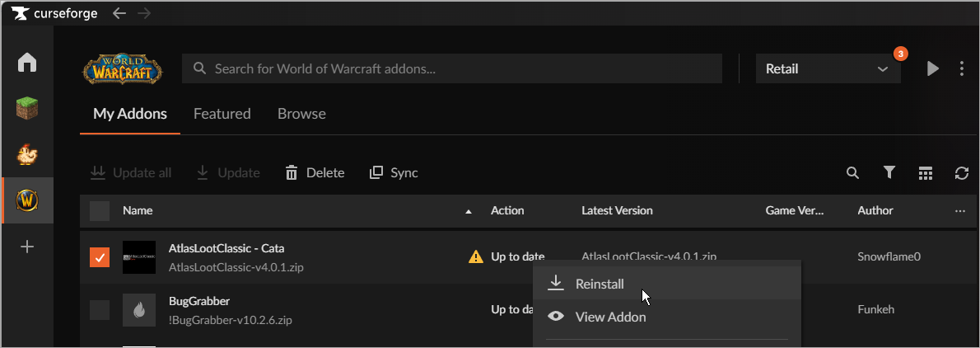Open the column options ellipsis in header
Screen dimensions: 980x348
click(960, 211)
